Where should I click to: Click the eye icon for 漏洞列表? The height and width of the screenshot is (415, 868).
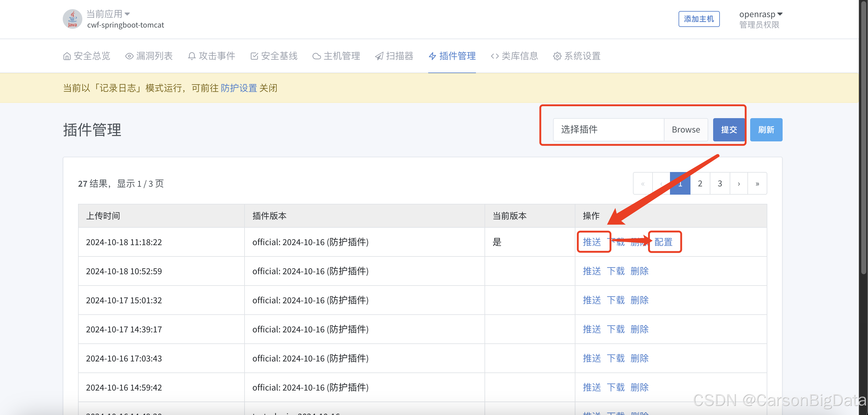click(129, 56)
